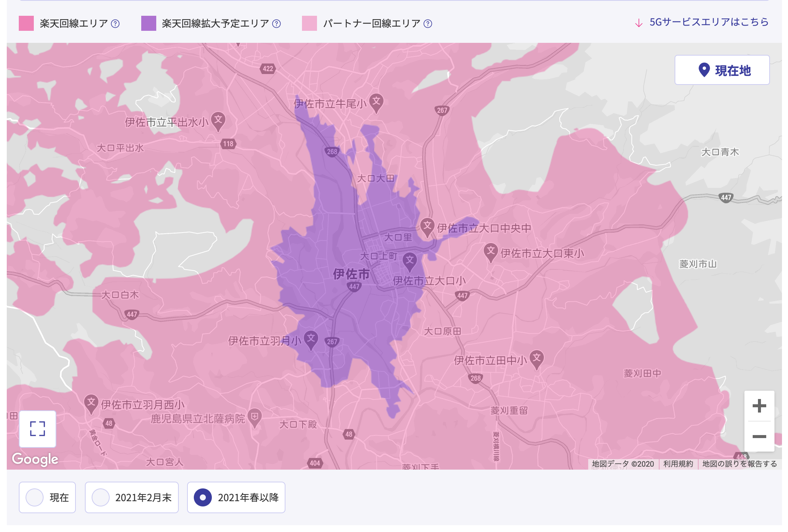Click the 大口上町 place label
This screenshot has width=788, height=532.
point(379,256)
